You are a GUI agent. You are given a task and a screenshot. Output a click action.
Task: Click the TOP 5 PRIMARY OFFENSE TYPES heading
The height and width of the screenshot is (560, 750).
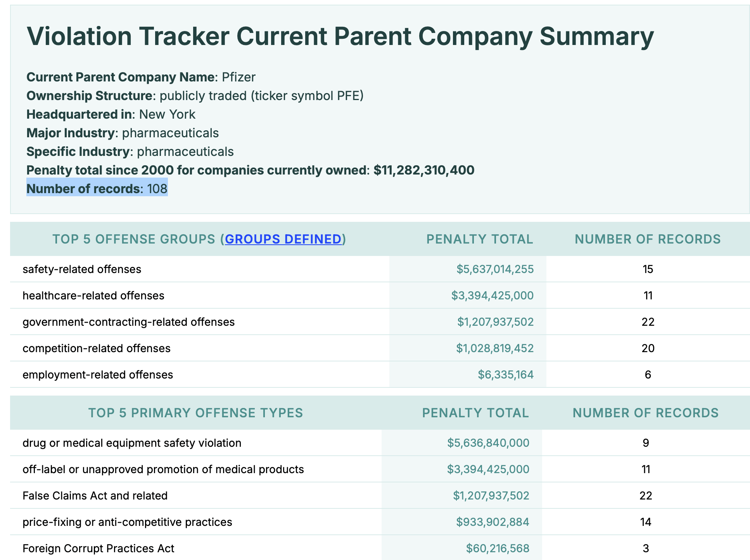click(196, 413)
